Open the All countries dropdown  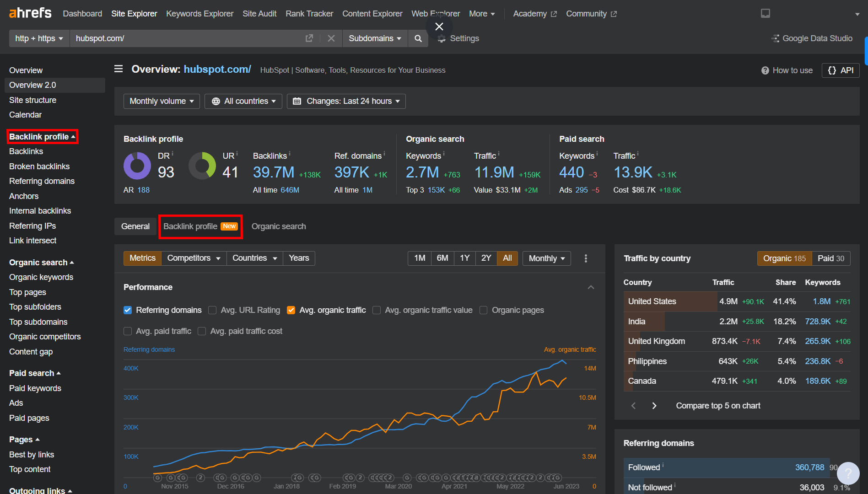pos(243,101)
